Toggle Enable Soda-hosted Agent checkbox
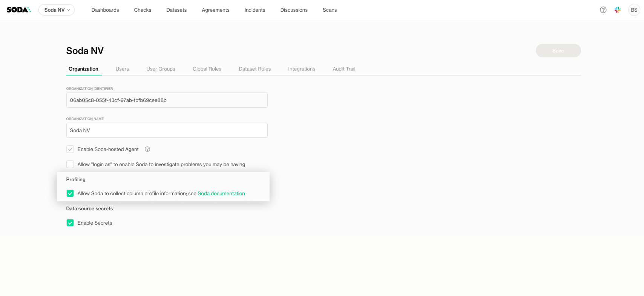 [x=70, y=149]
